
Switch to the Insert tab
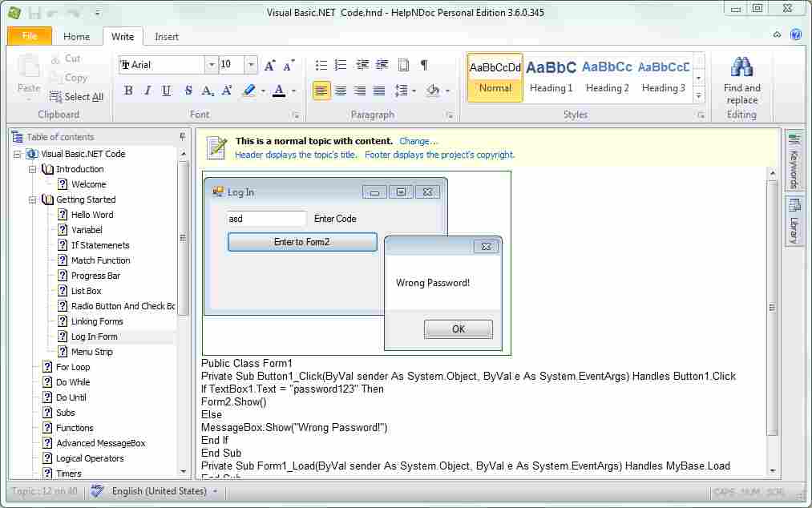click(x=166, y=36)
